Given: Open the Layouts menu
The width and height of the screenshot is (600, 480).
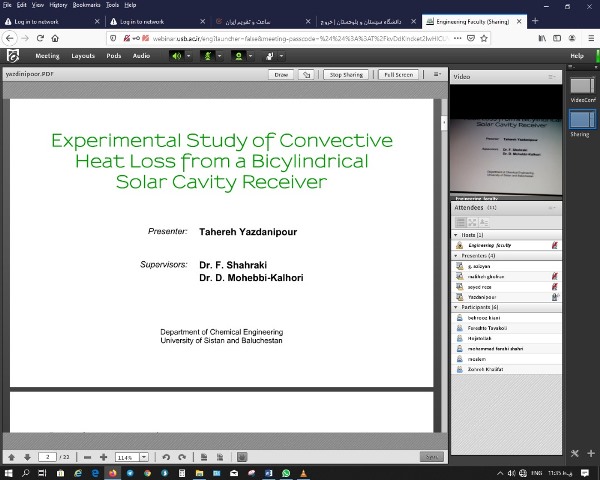Looking at the screenshot, I should (x=83, y=56).
